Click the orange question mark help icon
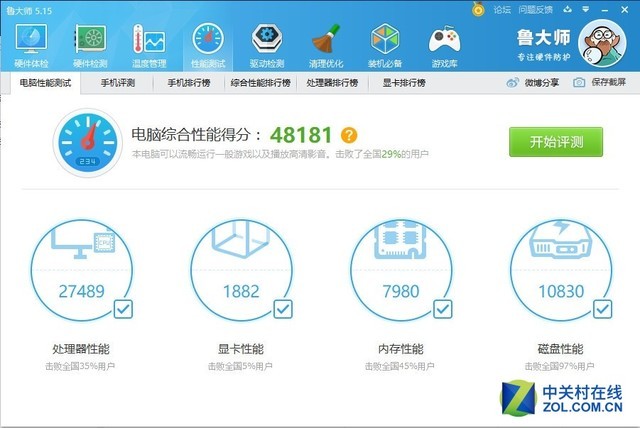Screen dimensions: 640x428 click(x=349, y=135)
